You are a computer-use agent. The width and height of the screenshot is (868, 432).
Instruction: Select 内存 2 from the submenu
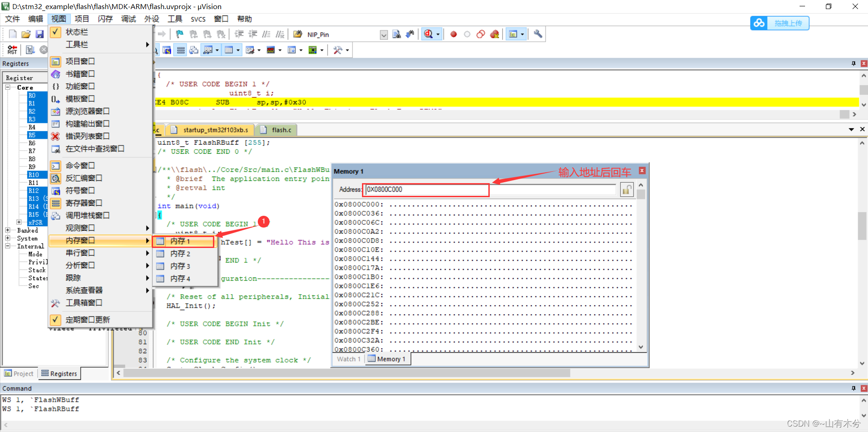[x=185, y=253]
